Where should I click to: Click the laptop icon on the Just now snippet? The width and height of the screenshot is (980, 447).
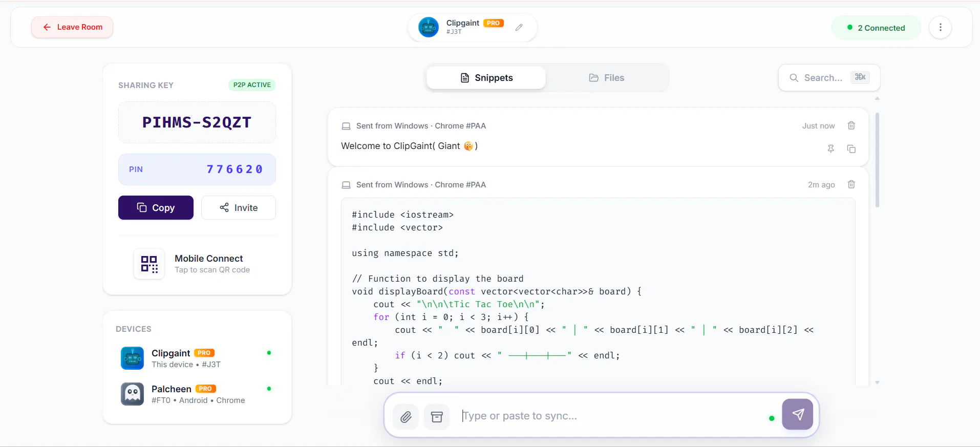346,126
